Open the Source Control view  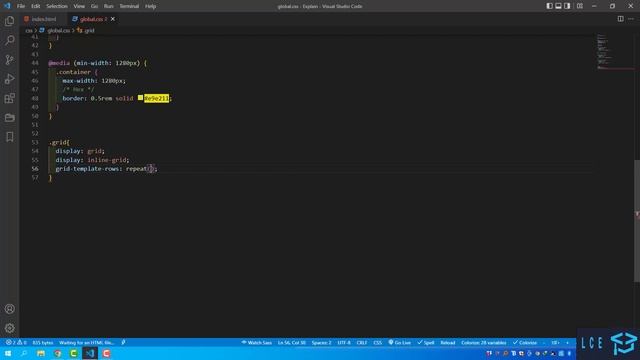(9, 60)
